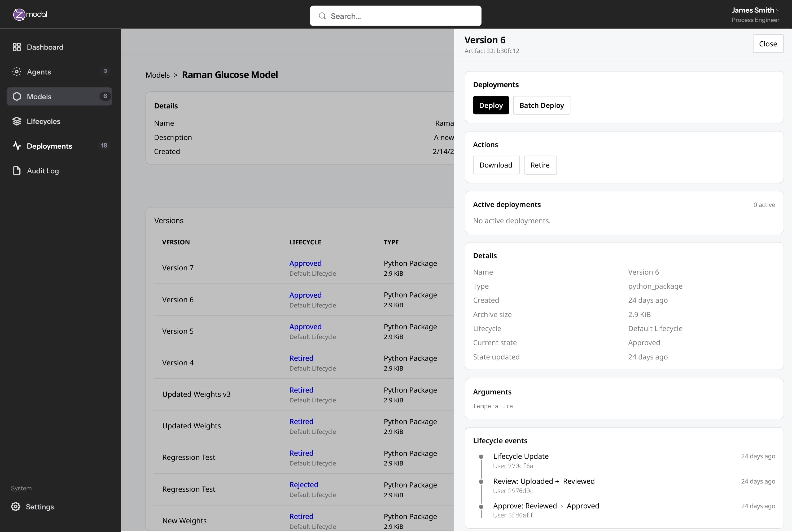Select the Version 4 row
Screen dimensions: 792x532
tap(304, 363)
